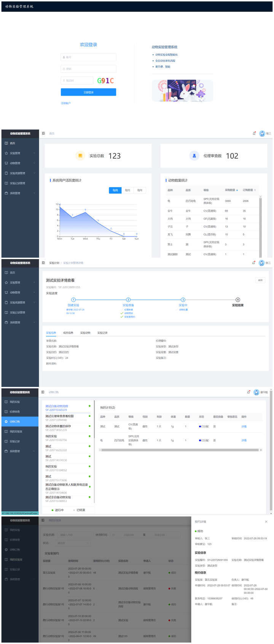The height and width of the screenshot is (644, 274).
Task: Switch to the 实验动物 tab
Action: [x=85, y=333]
